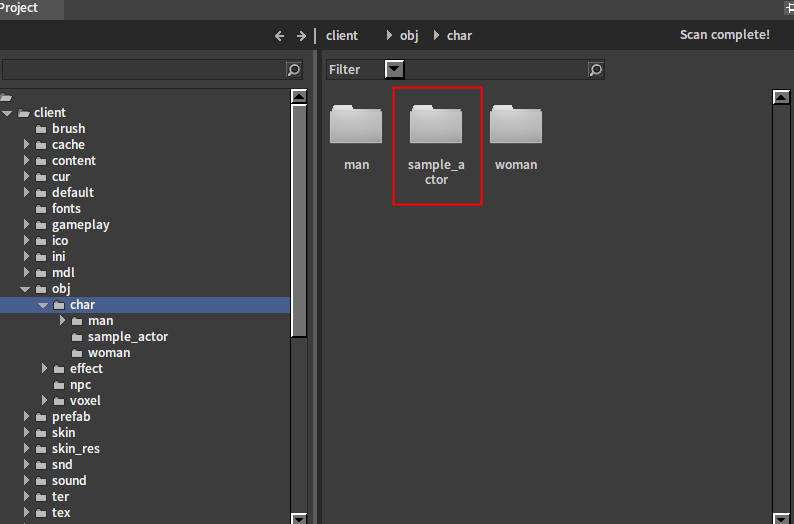794x524 pixels.
Task: Click the obj breadcrumb segment
Action: pos(409,35)
